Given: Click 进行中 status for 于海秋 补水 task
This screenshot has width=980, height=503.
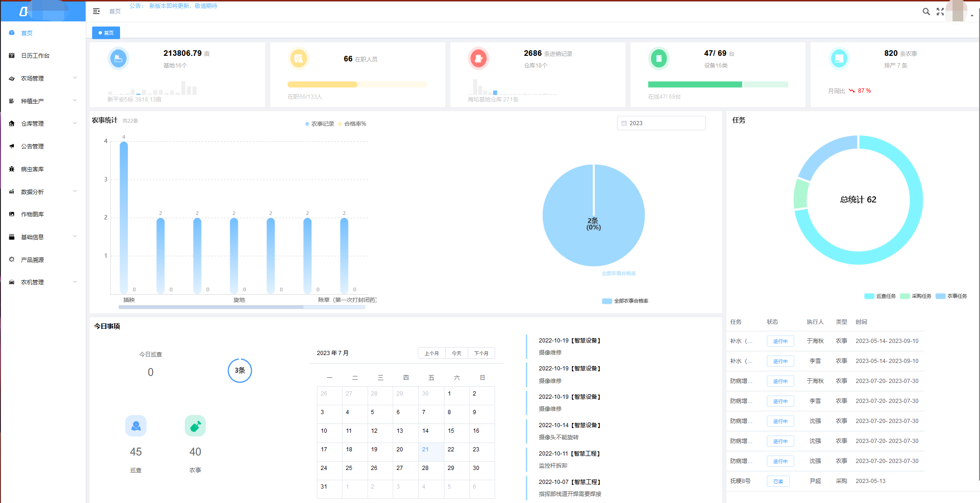Looking at the screenshot, I should 780,341.
